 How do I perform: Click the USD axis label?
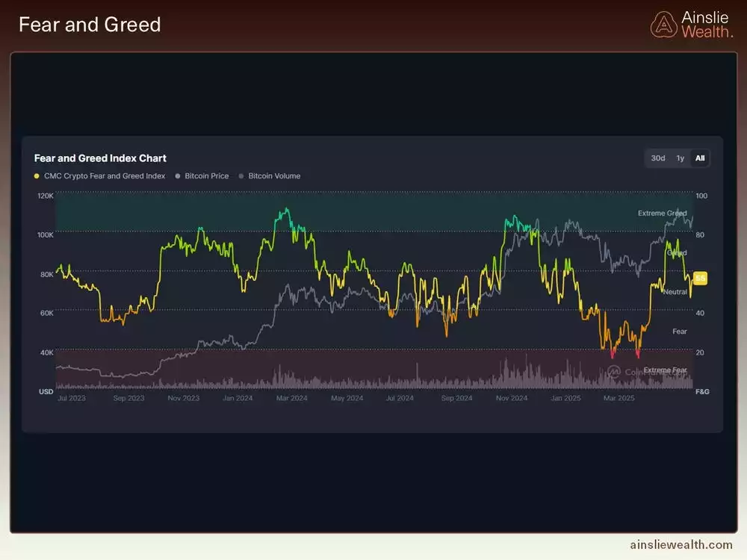[x=45, y=391]
